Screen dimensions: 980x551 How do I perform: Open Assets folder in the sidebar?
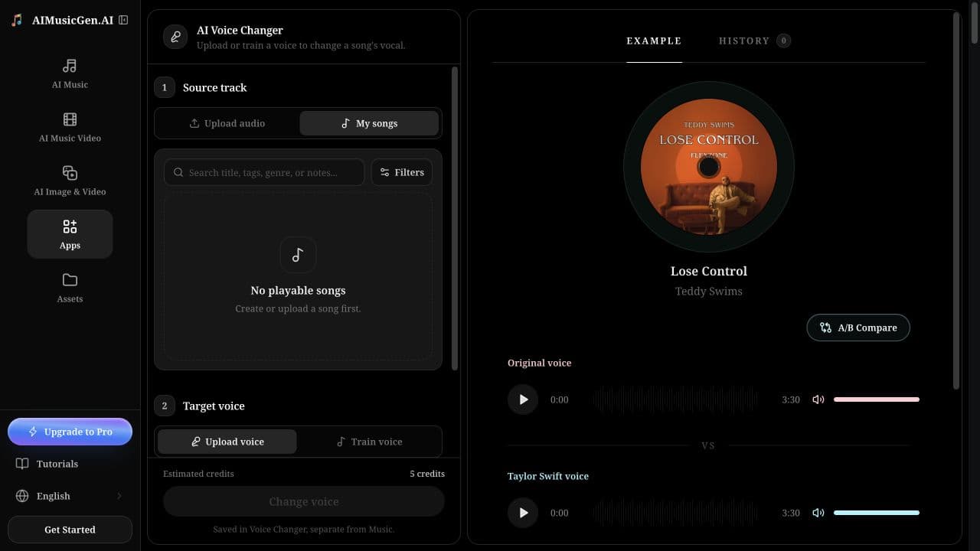coord(70,288)
